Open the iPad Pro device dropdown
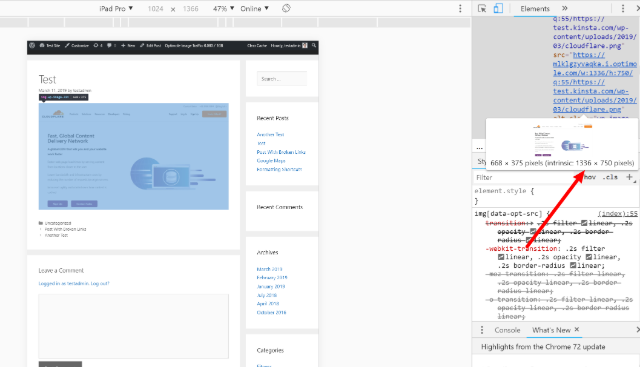 pyautogui.click(x=116, y=9)
